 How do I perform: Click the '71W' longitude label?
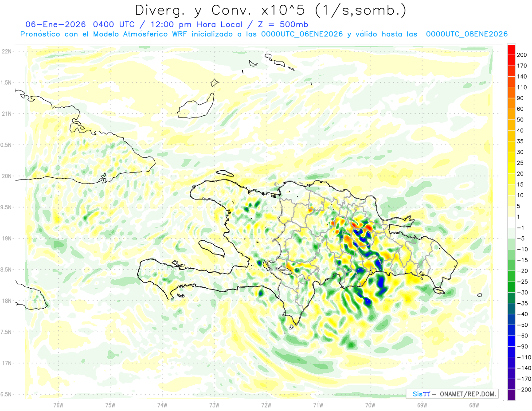coord(318,405)
